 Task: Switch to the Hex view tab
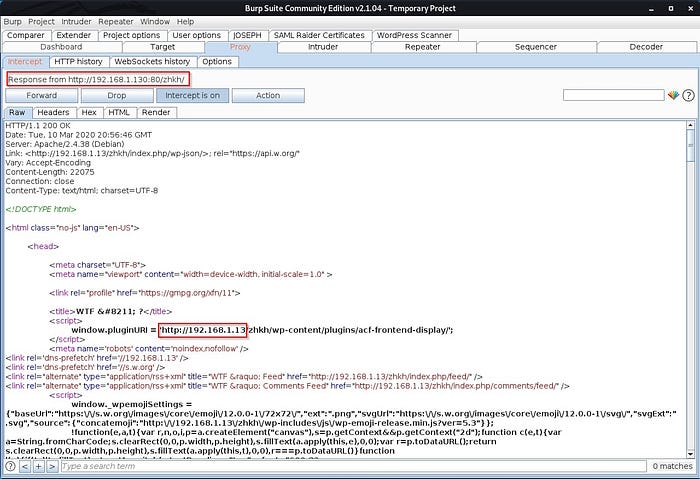click(89, 112)
